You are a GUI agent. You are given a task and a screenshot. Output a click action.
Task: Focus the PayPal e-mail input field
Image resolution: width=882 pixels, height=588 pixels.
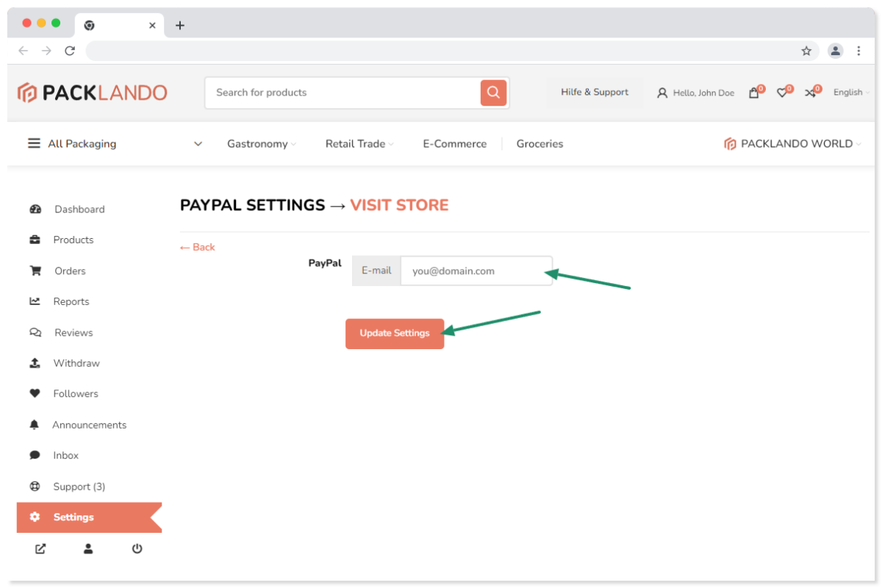[x=476, y=270]
